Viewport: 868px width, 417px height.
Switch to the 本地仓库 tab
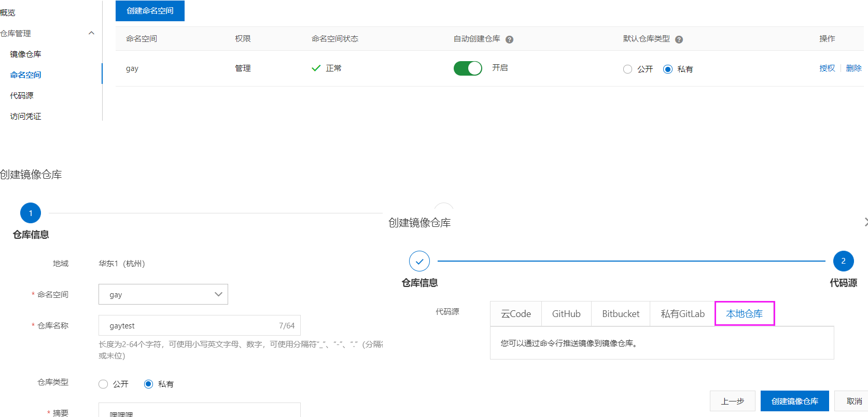pyautogui.click(x=745, y=314)
